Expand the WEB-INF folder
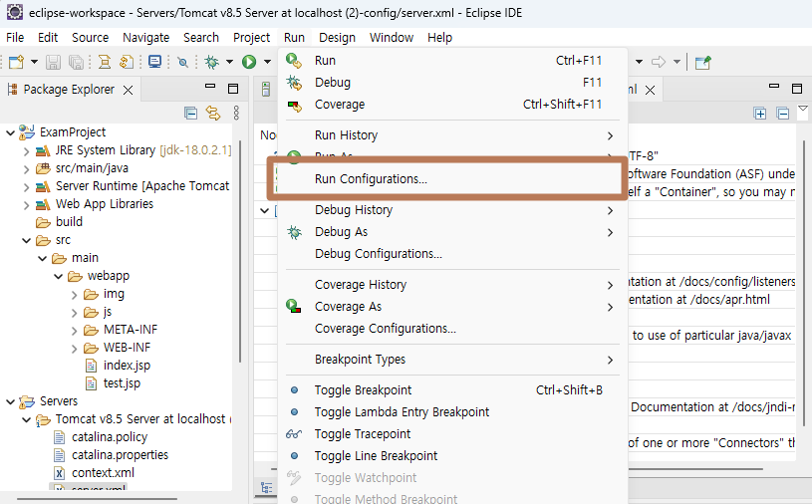Screen dimensions: 812x504 click(x=74, y=349)
